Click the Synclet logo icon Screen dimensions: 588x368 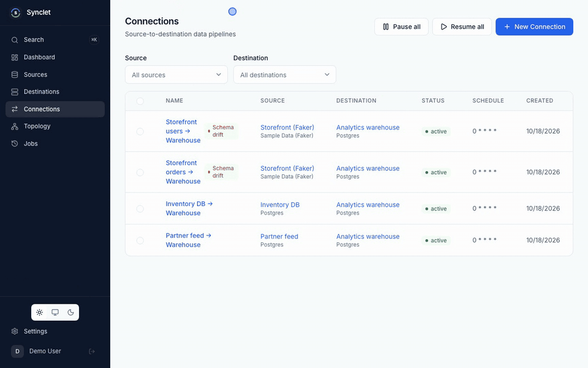[x=15, y=13]
